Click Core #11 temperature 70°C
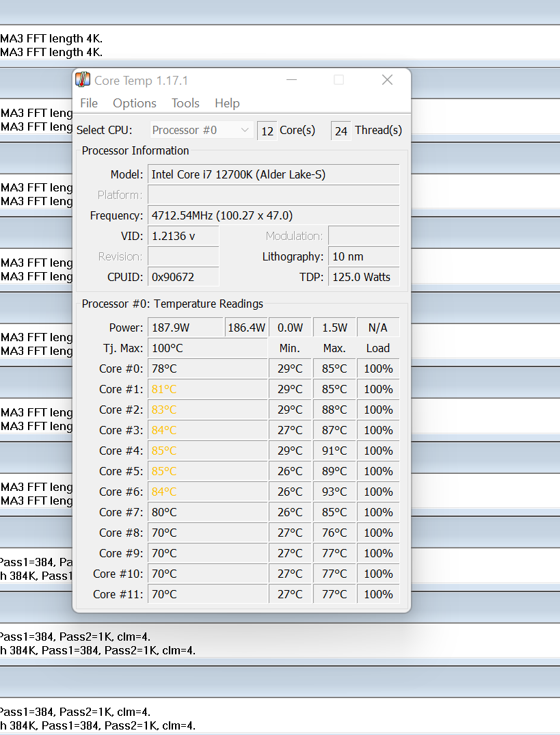 tap(208, 594)
